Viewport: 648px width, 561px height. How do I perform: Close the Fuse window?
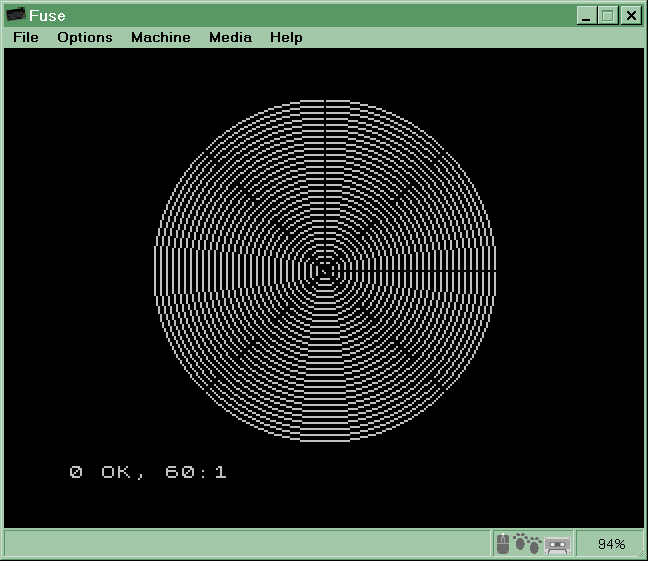(630, 15)
